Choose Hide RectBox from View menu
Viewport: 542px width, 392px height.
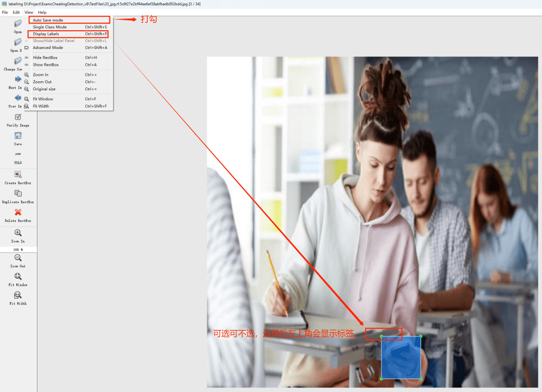point(68,58)
